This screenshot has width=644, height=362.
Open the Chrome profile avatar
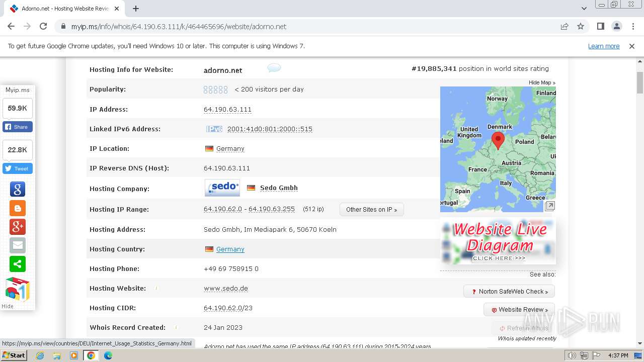click(617, 27)
